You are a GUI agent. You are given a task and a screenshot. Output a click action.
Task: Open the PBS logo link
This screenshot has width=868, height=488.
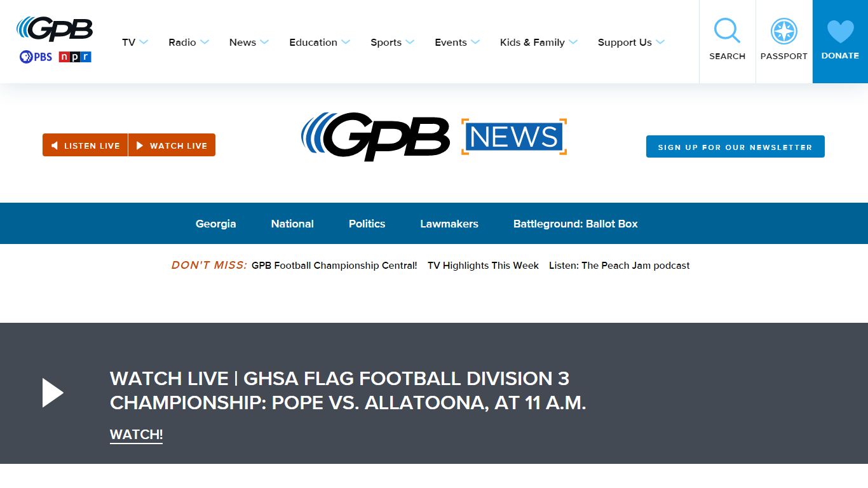pos(36,57)
